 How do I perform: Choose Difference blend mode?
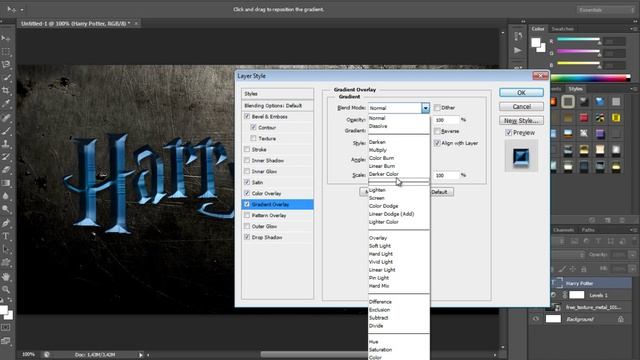point(399,302)
